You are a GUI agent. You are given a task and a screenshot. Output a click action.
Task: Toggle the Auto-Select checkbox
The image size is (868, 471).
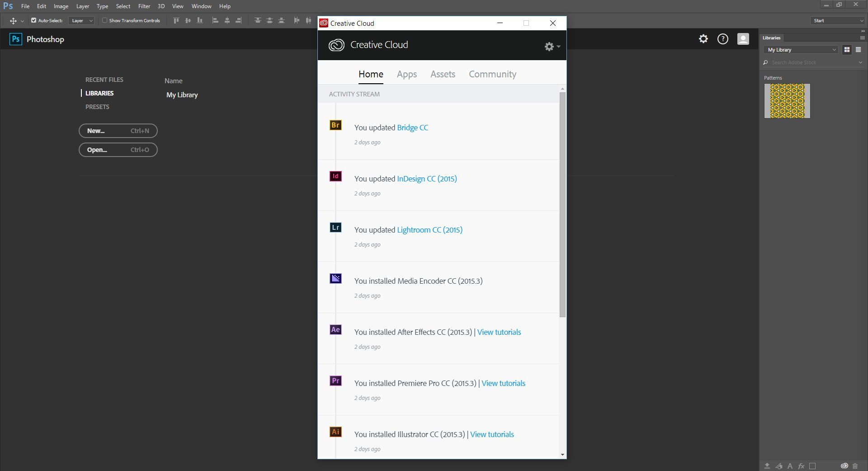pos(33,20)
